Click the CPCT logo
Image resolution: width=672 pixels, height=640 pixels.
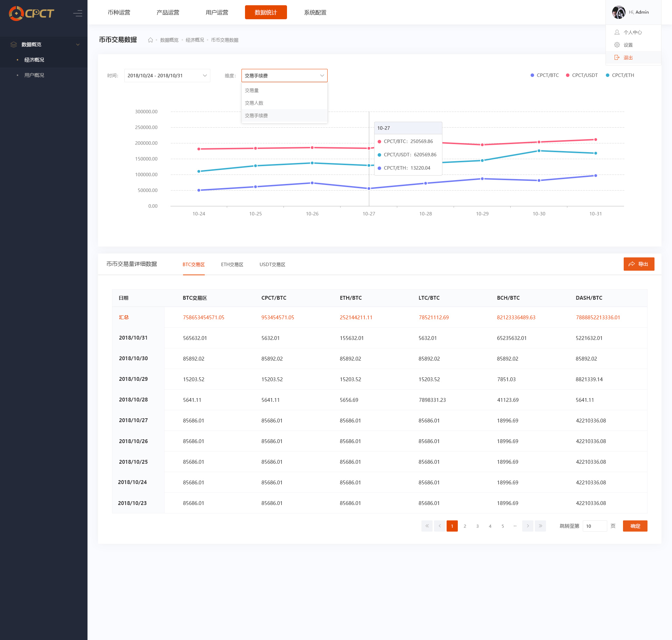pos(31,13)
